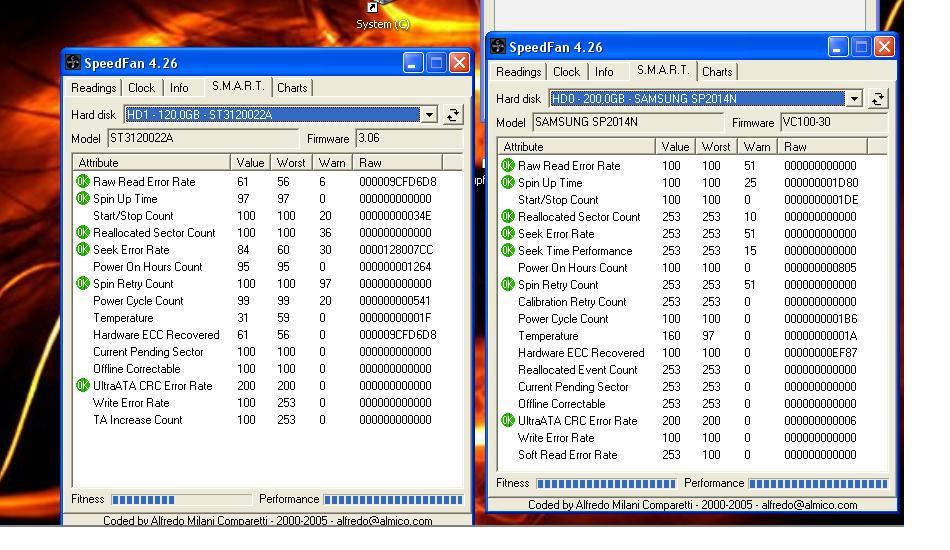Click OK icon beside UltraATA CRC Error Rate, ST3120022A

click(x=82, y=385)
